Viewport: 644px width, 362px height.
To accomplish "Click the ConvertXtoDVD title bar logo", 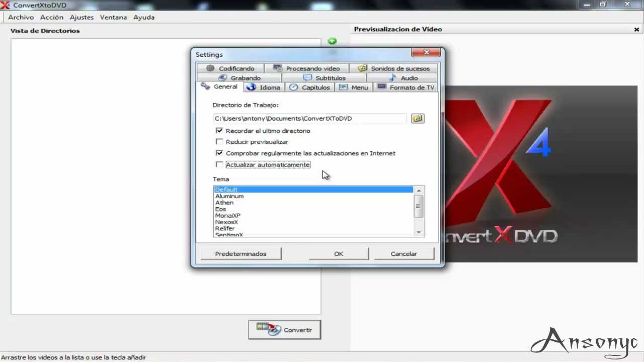I will pyautogui.click(x=5, y=5).
